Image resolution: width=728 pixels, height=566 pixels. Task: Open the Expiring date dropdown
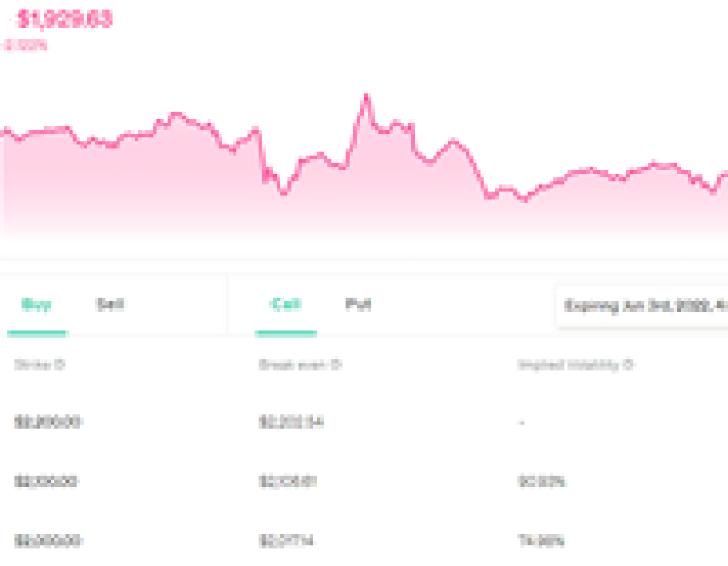643,305
